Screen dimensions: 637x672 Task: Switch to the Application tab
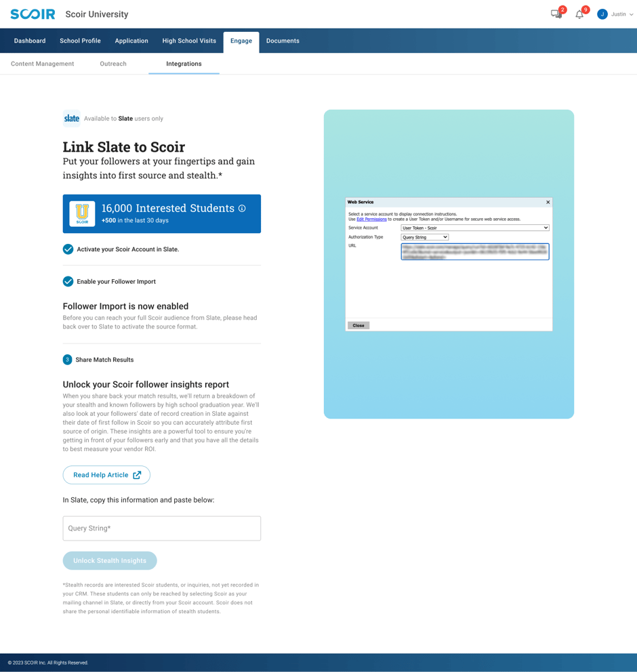point(131,41)
